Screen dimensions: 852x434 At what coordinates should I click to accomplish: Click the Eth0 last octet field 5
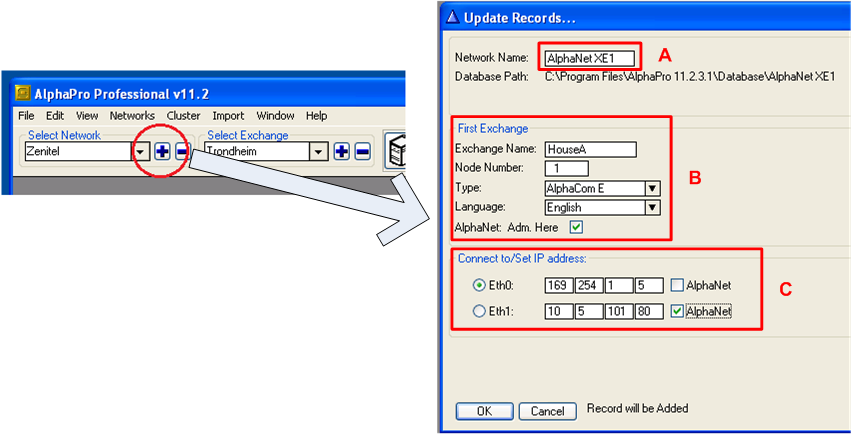tap(649, 285)
